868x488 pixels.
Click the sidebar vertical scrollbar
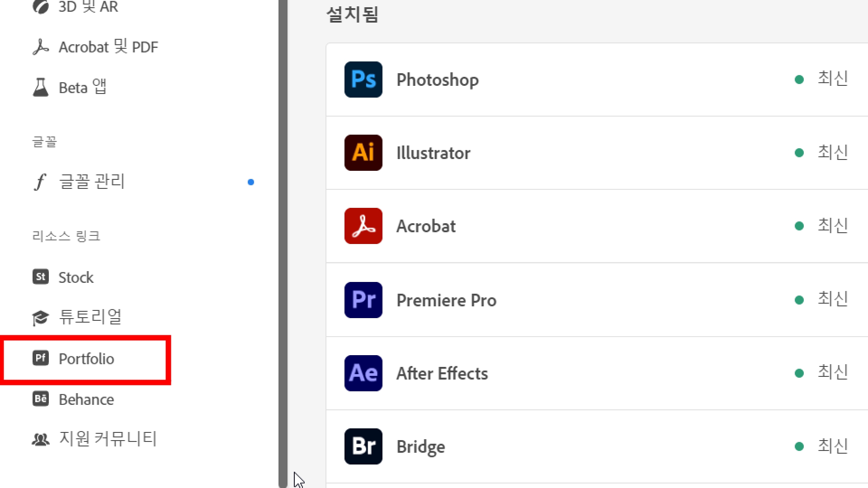283,244
